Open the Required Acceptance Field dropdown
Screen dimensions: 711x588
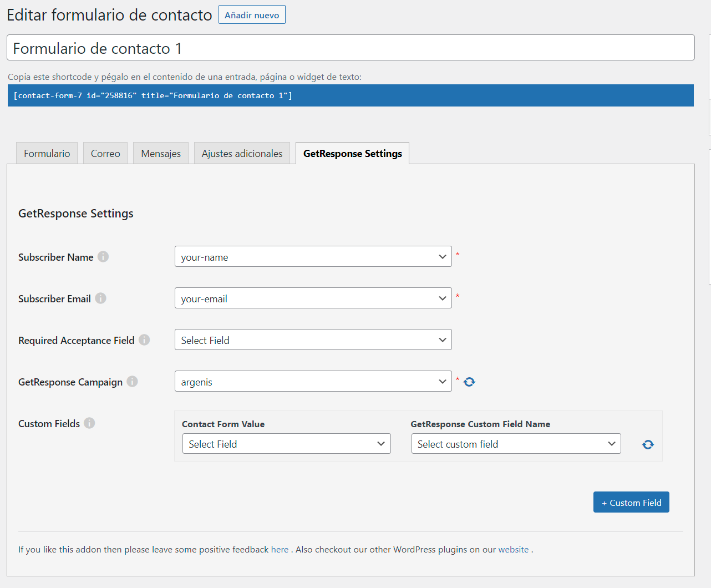[x=313, y=339]
